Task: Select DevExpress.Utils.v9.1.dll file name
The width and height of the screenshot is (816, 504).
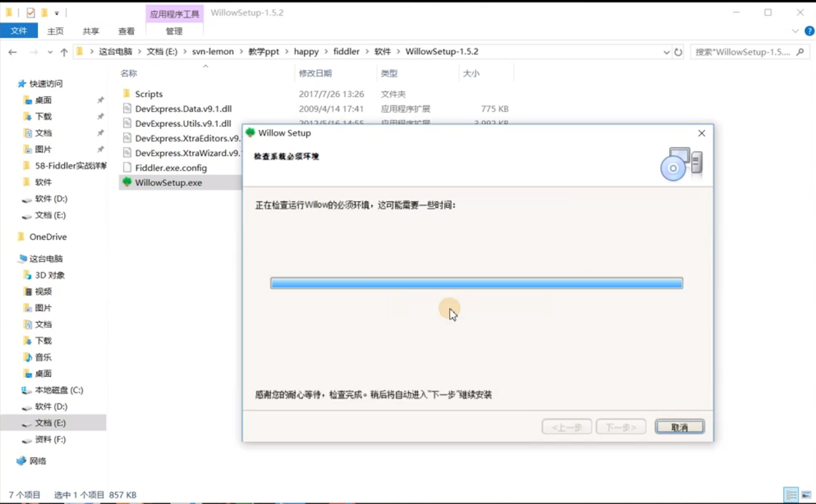Action: pyautogui.click(x=183, y=123)
